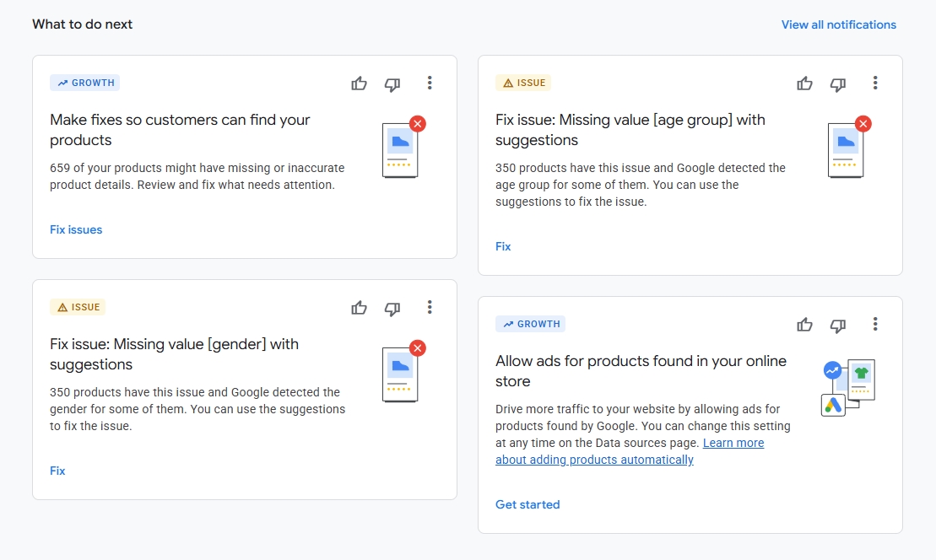Give thumbs up on the age group card

pos(804,83)
